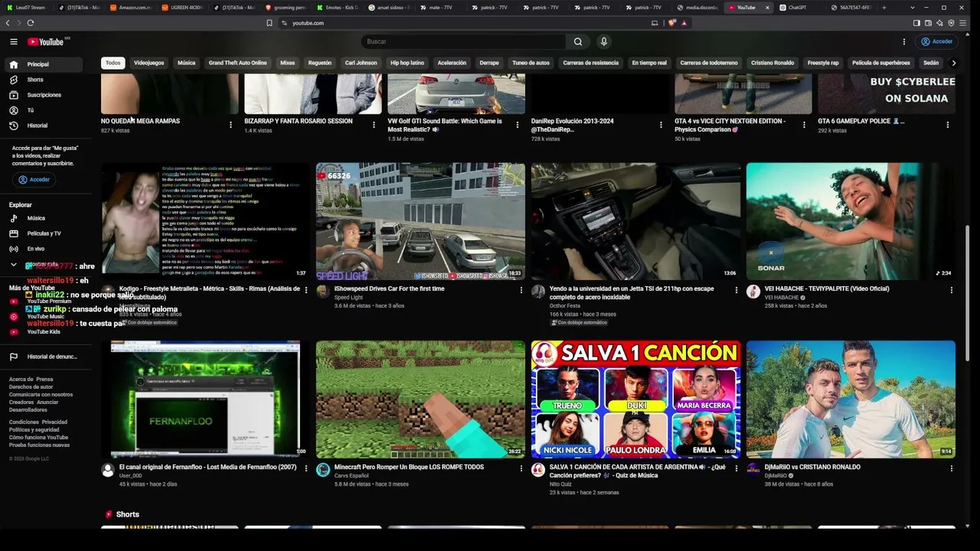The width and height of the screenshot is (980, 551).
Task: Bookmark this page with the bookmark icon
Action: [269, 23]
